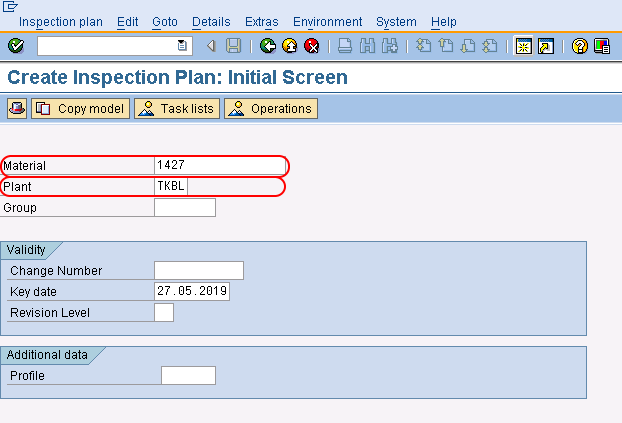Screen dimensions: 622x423
Task: Open Customize local layout monitor icon
Action: click(602, 46)
